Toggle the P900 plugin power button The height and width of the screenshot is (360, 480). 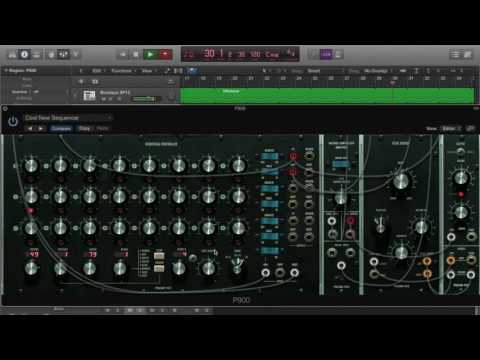(x=13, y=122)
